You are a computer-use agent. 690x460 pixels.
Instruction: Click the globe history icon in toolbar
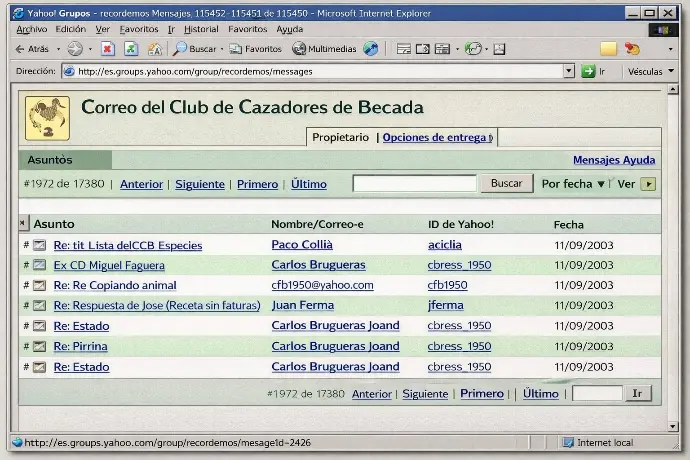pos(371,49)
